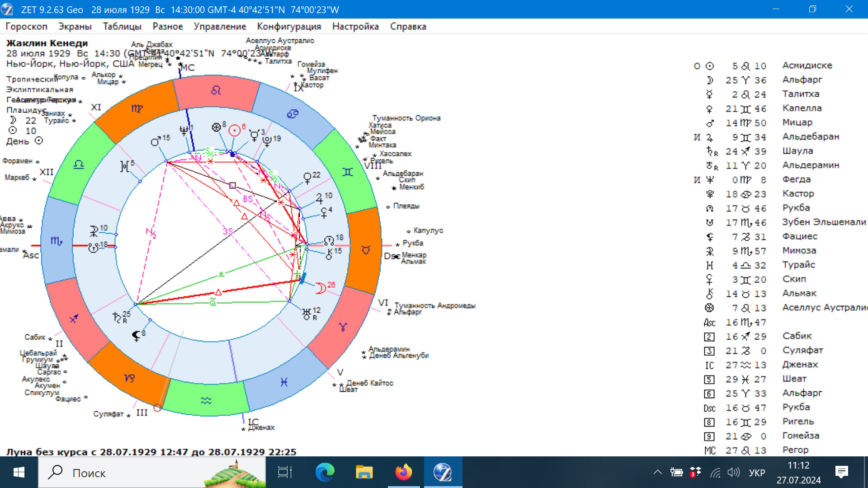Screen dimensions: 868x488
Task: Click the Cancer sign on zodiac ring
Action: [292, 114]
